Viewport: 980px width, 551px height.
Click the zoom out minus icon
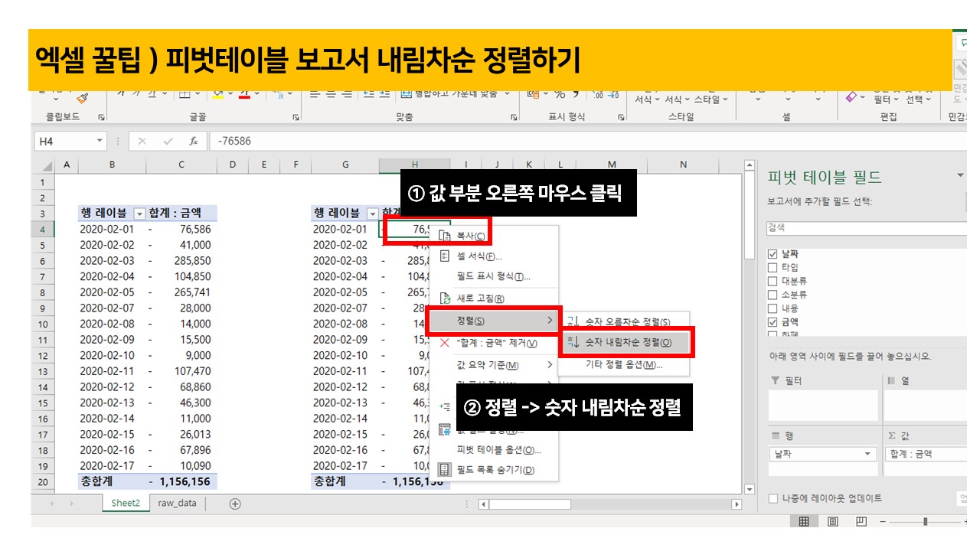883,522
